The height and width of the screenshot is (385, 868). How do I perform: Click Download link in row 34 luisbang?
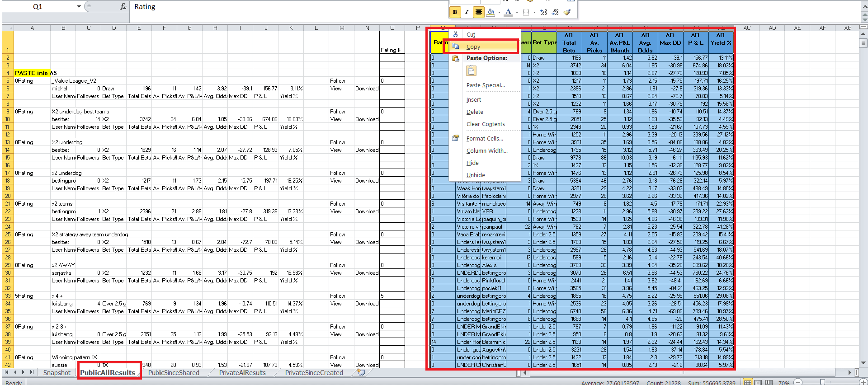(367, 304)
